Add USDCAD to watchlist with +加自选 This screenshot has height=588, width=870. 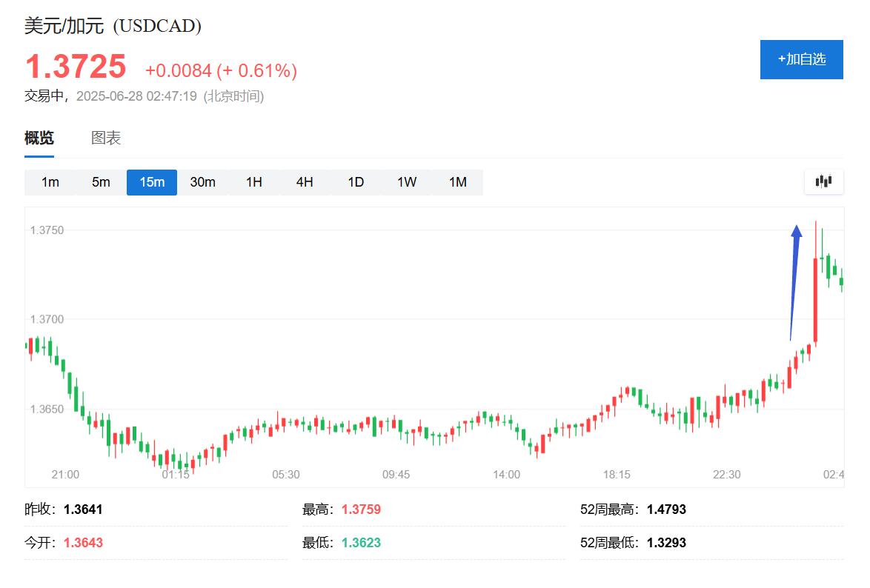click(x=801, y=59)
